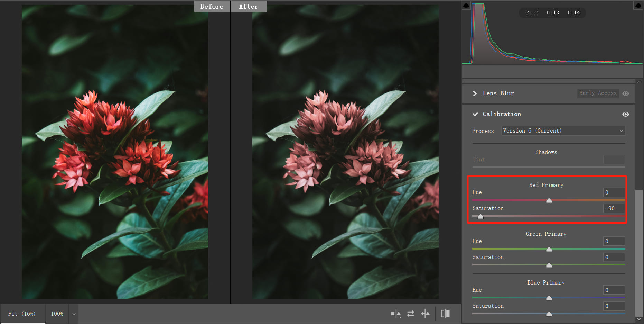Open the zoom level dropdown arrow
This screenshot has height=324, width=644.
(x=74, y=314)
